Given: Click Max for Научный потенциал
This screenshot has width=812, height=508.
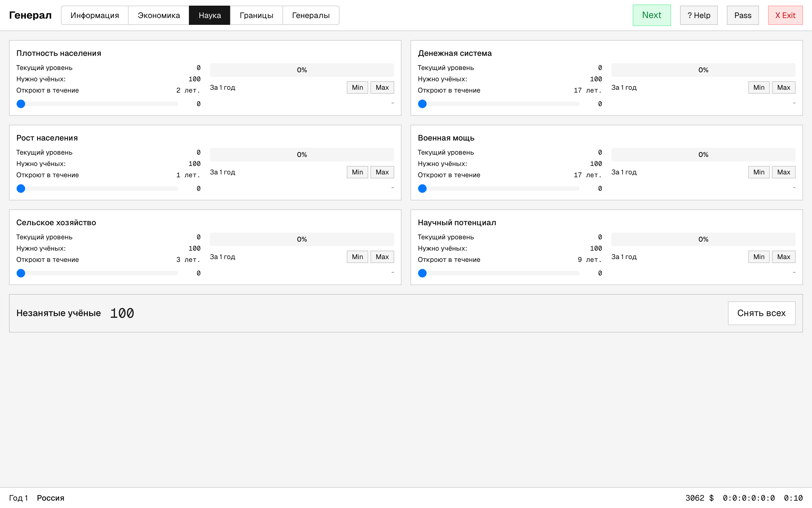Looking at the screenshot, I should pyautogui.click(x=784, y=257).
